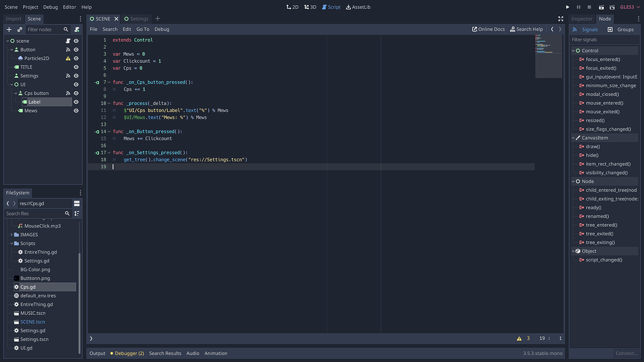Open the GLES3 renderer dropdown
Image resolution: width=644 pixels, height=362 pixels.
tap(630, 7)
